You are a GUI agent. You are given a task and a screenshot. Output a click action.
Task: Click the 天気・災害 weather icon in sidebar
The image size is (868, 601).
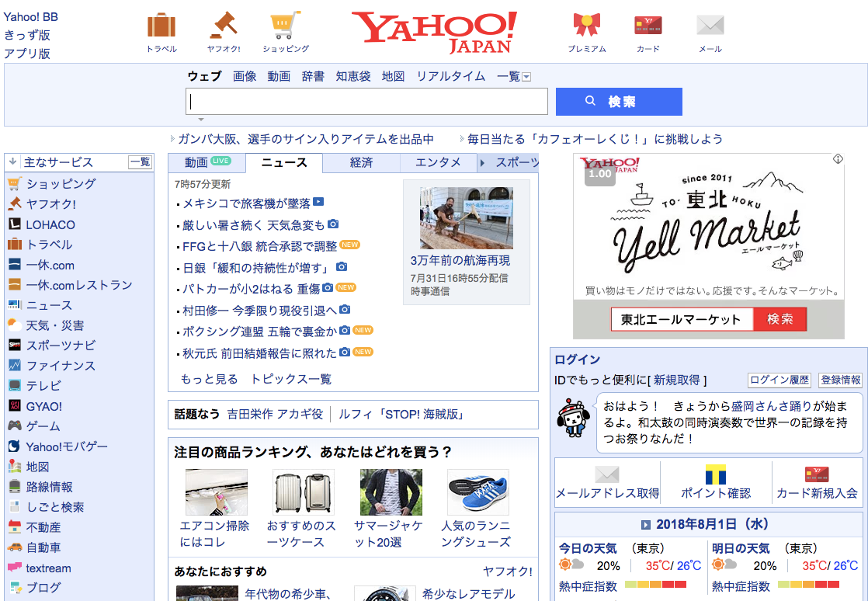(15, 325)
